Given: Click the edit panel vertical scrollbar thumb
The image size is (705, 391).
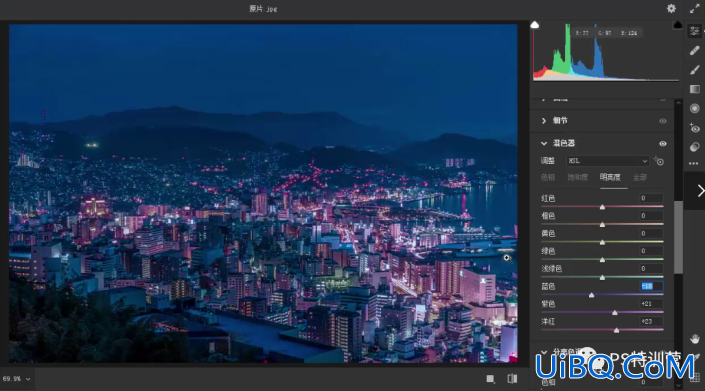Looking at the screenshot, I should coord(678,237).
